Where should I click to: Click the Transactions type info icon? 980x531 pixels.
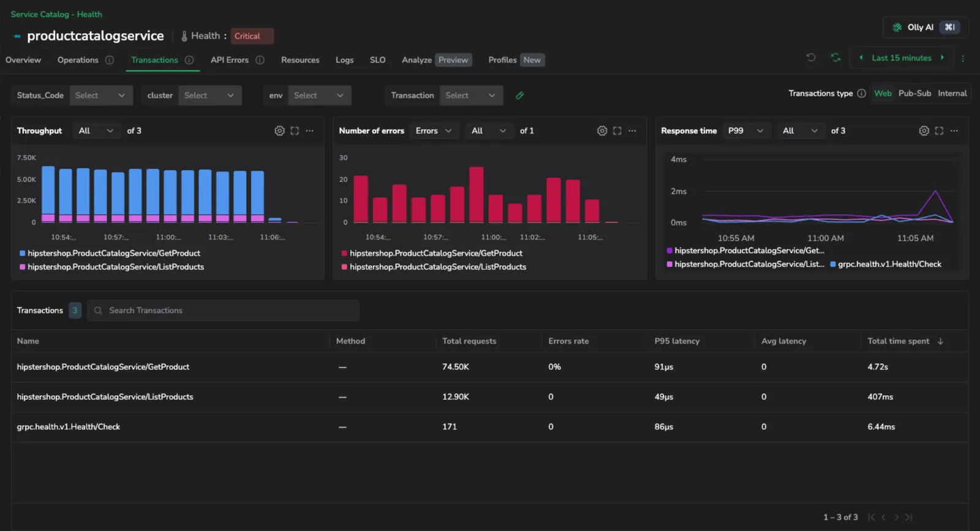pyautogui.click(x=861, y=94)
